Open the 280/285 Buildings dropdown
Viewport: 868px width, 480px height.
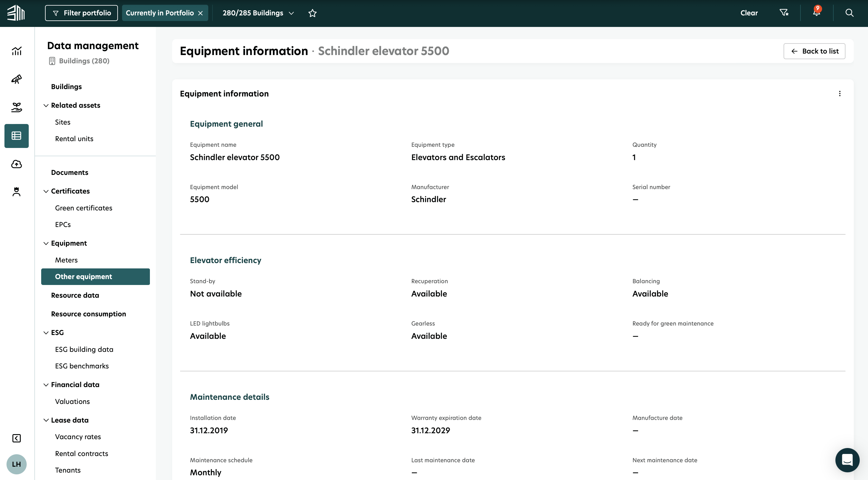pos(292,13)
